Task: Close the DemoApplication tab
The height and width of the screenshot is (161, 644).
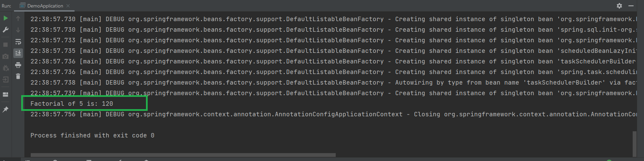Action: coord(68,6)
